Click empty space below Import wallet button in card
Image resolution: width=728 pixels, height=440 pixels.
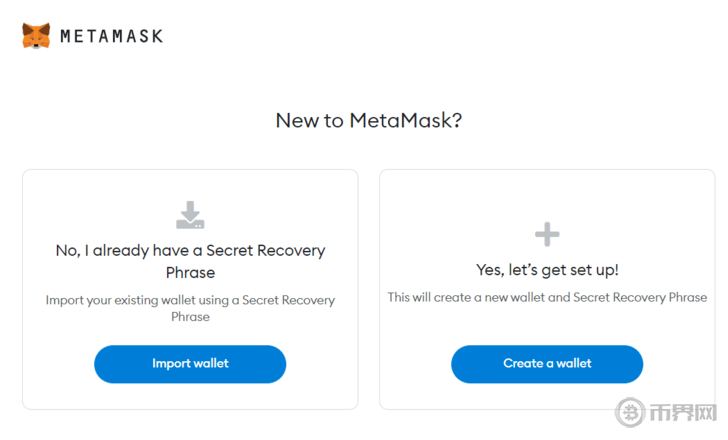coord(190,396)
